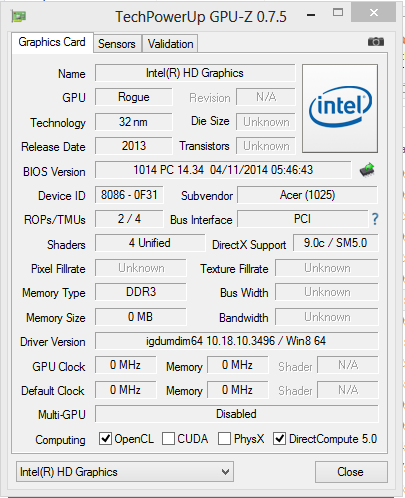Image resolution: width=405 pixels, height=498 pixels.
Task: Click the Device ID field 8086 - 0F31
Action: pyautogui.click(x=129, y=195)
